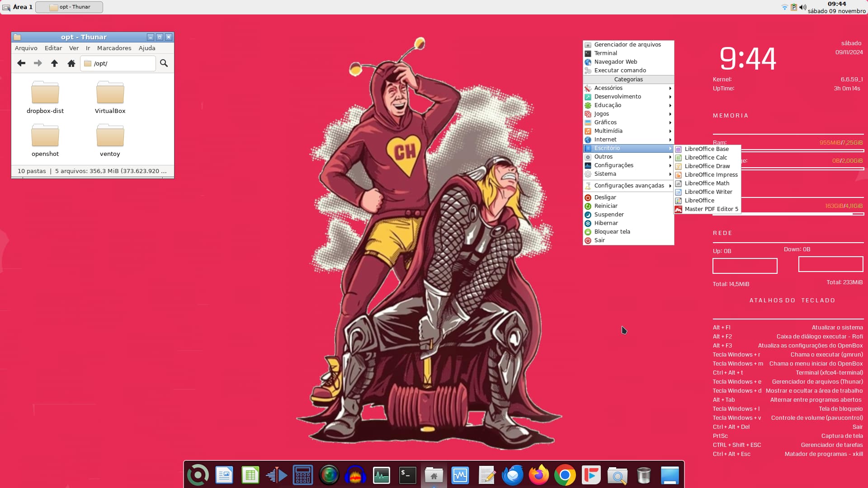Open the calculator from the dock
868x488 pixels.
click(x=302, y=475)
